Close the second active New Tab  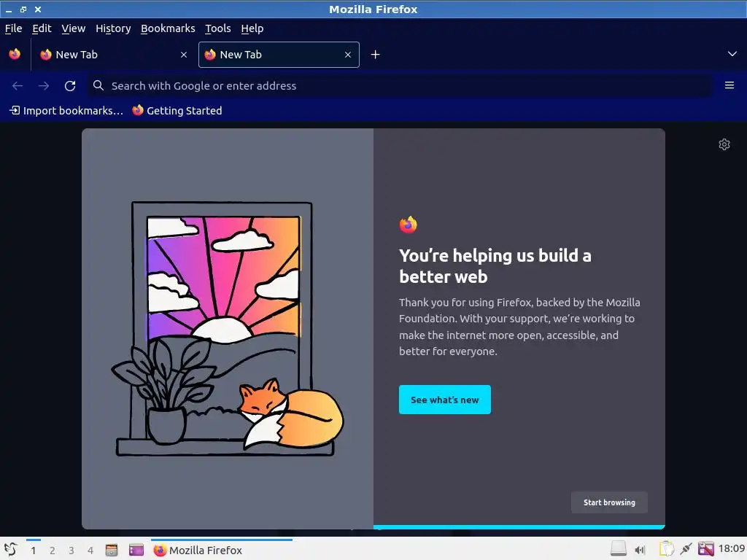[x=348, y=55]
